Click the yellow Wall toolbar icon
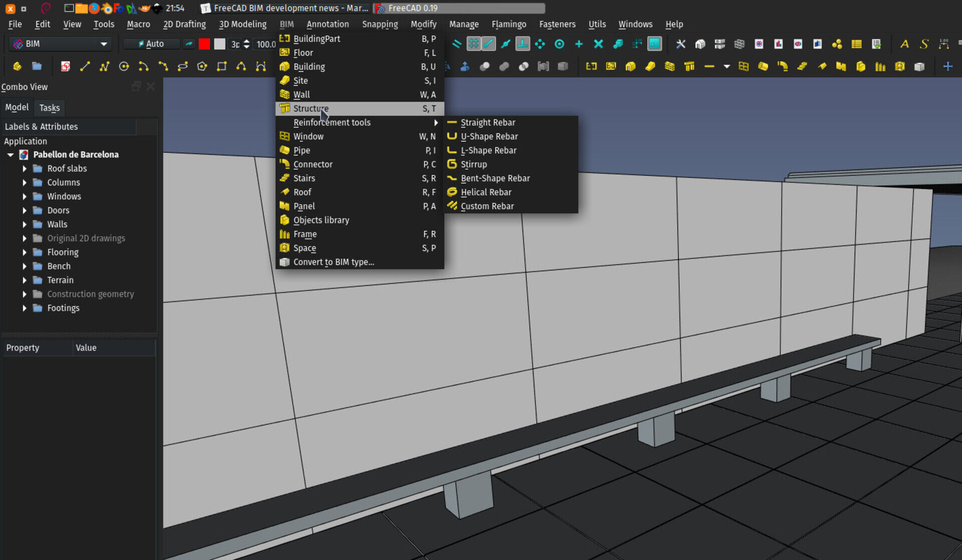Screen dimensions: 962x560 669,67
